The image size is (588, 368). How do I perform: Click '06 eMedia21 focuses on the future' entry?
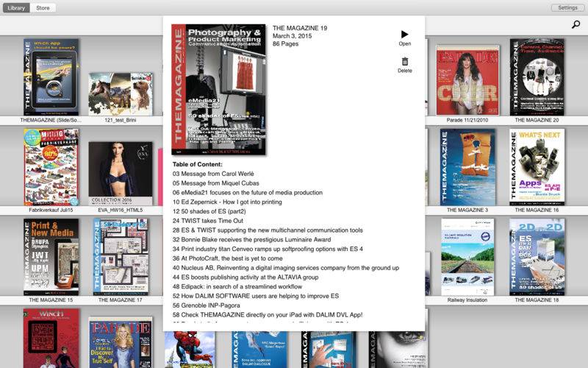(248, 193)
